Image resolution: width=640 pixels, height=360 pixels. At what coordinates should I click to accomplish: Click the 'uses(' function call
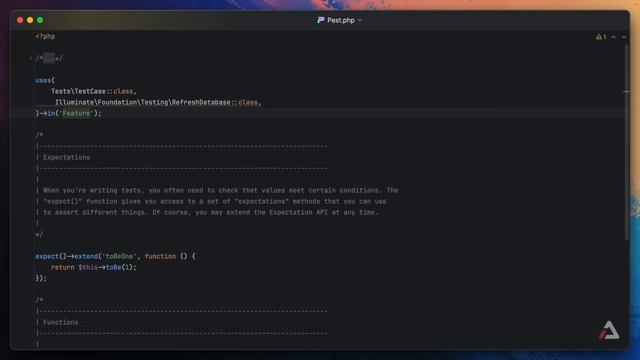point(45,80)
